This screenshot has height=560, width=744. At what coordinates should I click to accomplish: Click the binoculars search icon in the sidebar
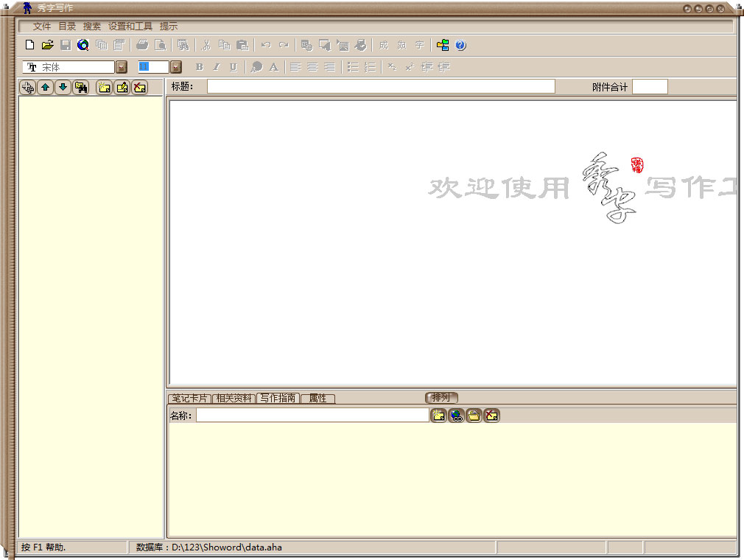80,87
